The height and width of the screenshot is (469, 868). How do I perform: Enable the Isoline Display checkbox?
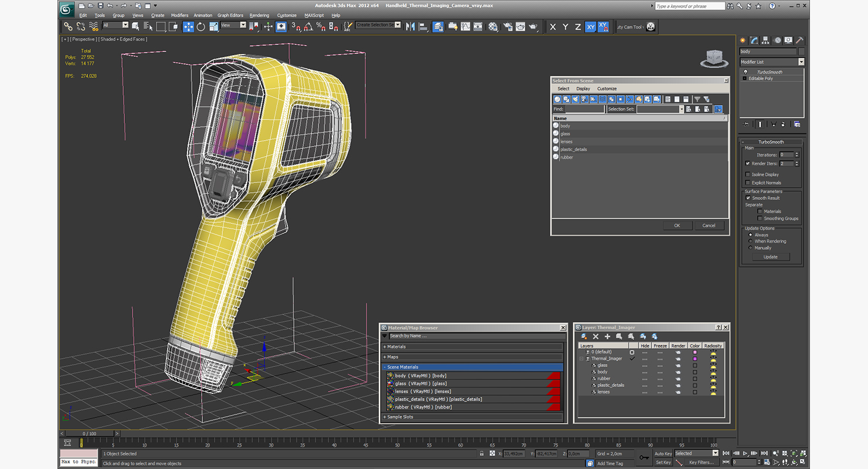coord(747,174)
